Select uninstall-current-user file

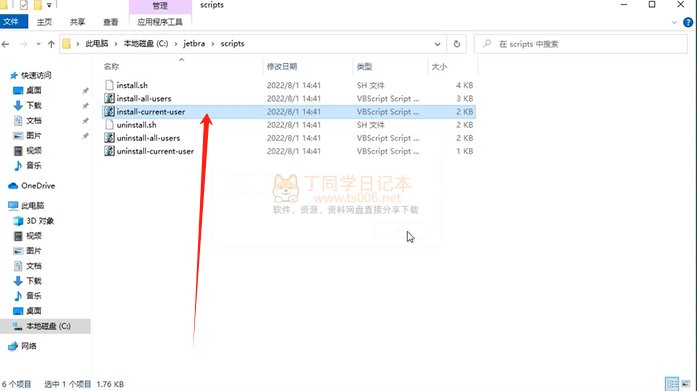(x=155, y=151)
